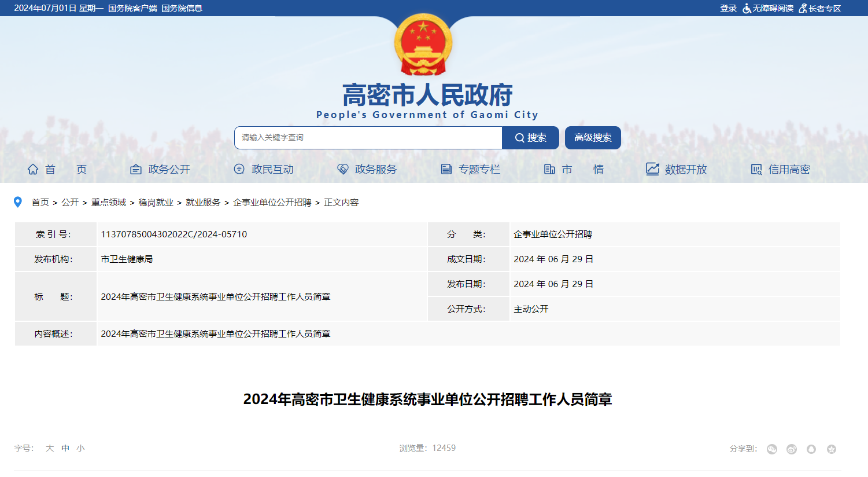Click the briefcase icon beside 政务公开
This screenshot has width=868, height=477.
click(136, 169)
